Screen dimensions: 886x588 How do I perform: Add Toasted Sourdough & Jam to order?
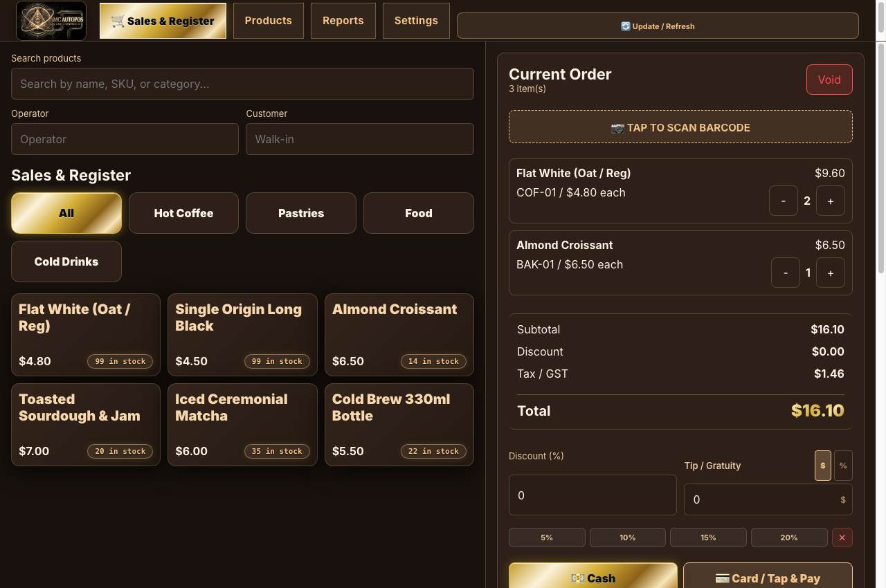tap(86, 425)
